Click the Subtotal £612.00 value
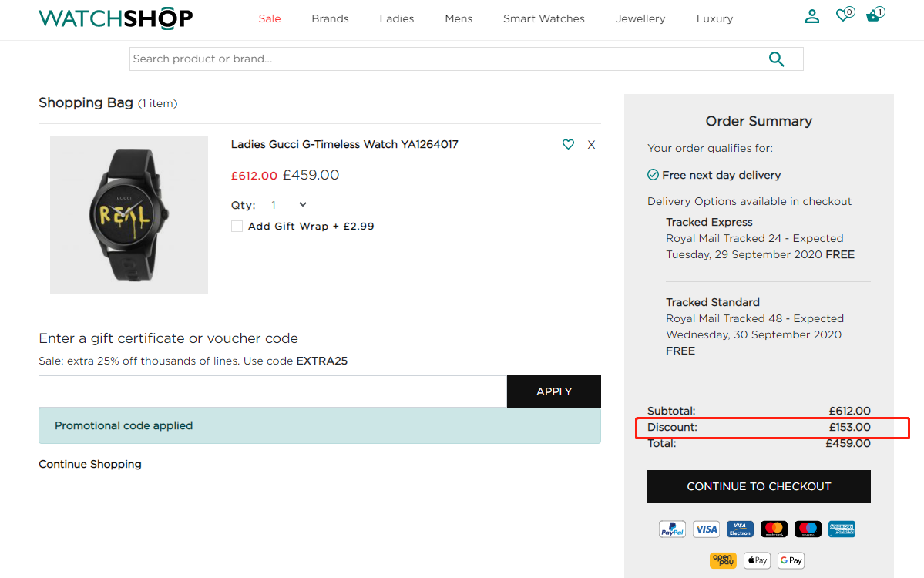This screenshot has height=578, width=924. pyautogui.click(x=850, y=411)
